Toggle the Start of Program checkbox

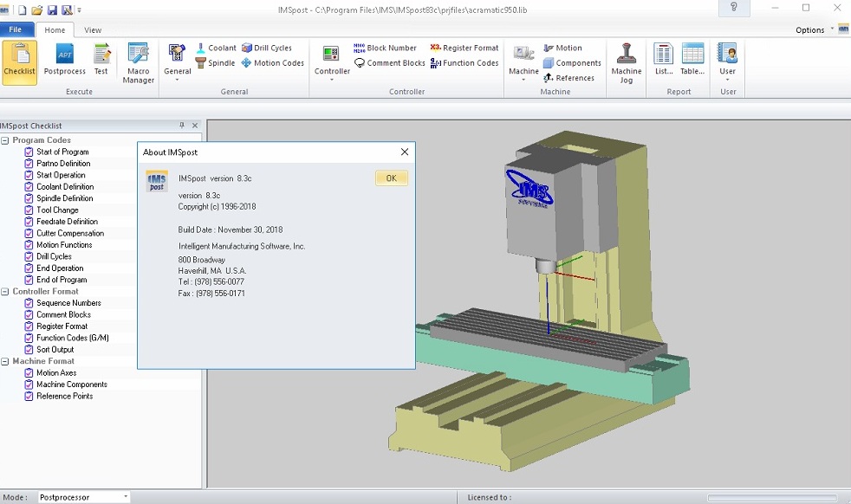[29, 152]
